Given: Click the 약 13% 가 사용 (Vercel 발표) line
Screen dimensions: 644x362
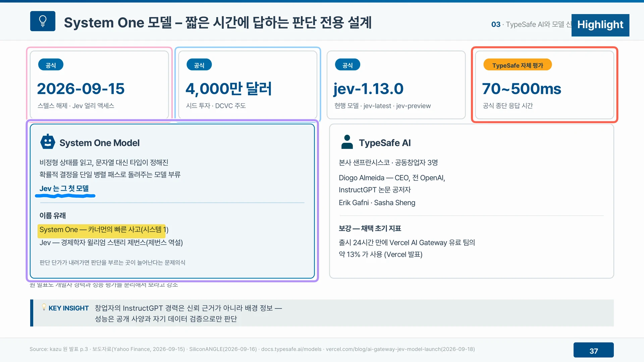Looking at the screenshot, I should [x=381, y=254].
